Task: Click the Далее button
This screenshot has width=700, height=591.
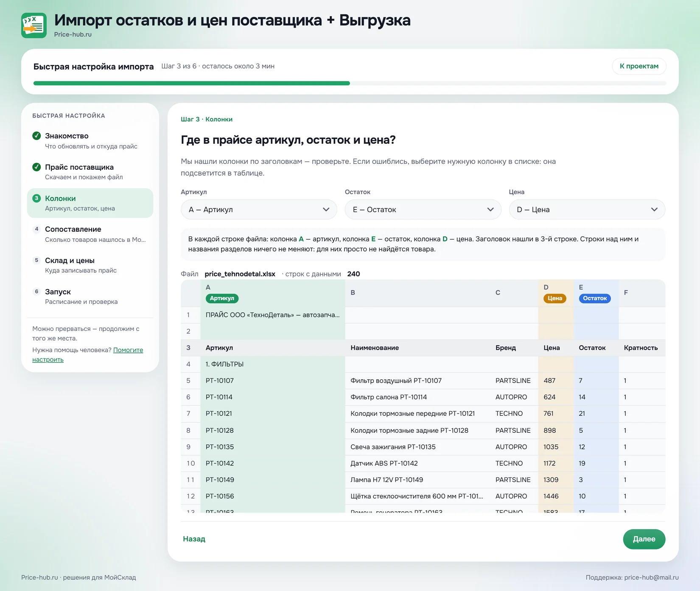Action: point(644,539)
